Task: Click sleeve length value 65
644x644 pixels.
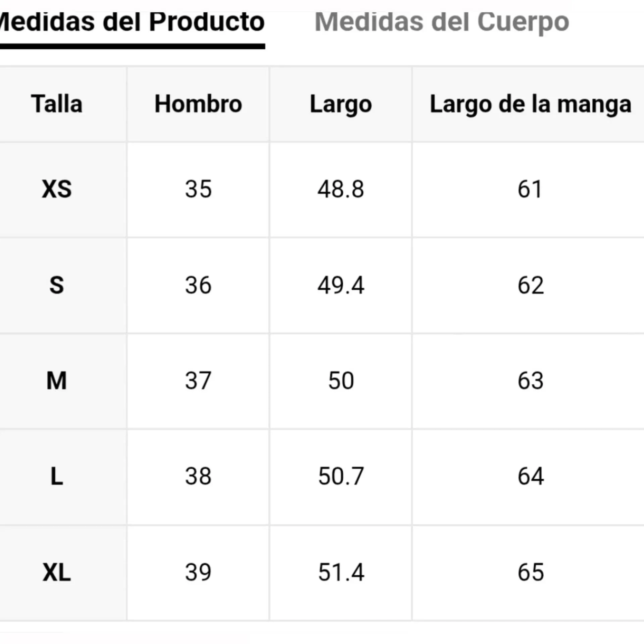Action: pos(530,573)
